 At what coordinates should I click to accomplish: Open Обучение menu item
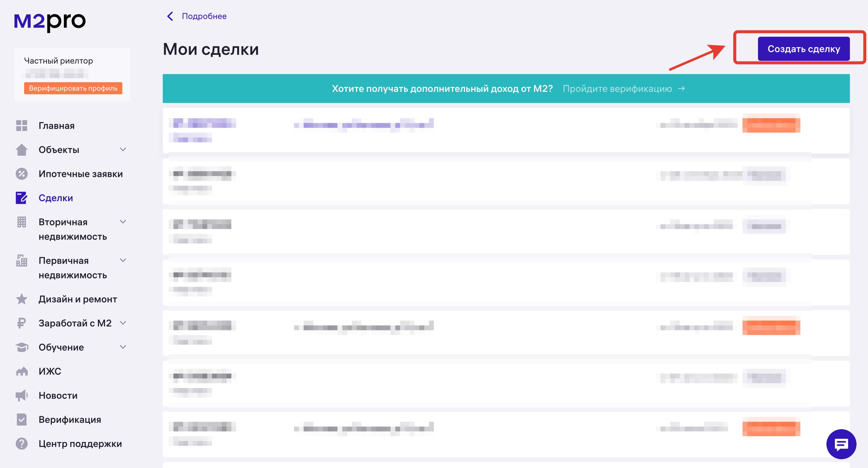[x=61, y=347]
